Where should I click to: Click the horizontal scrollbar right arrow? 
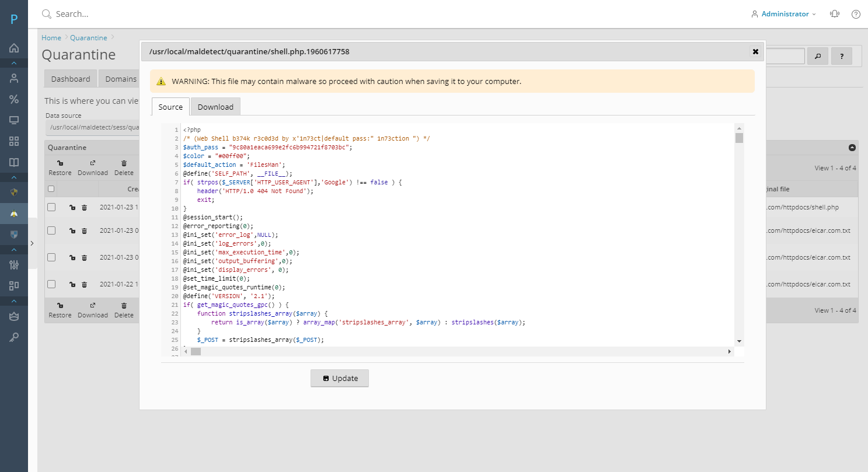click(x=729, y=351)
